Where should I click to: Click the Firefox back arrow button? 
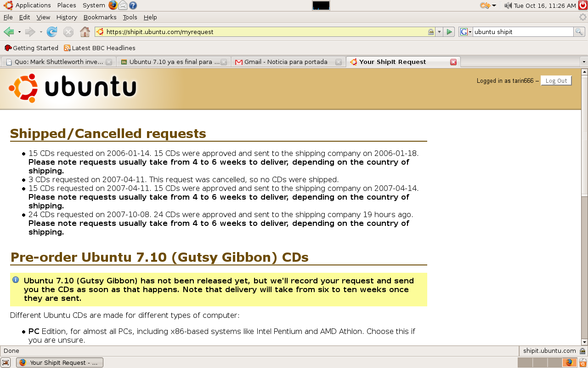tap(9, 32)
